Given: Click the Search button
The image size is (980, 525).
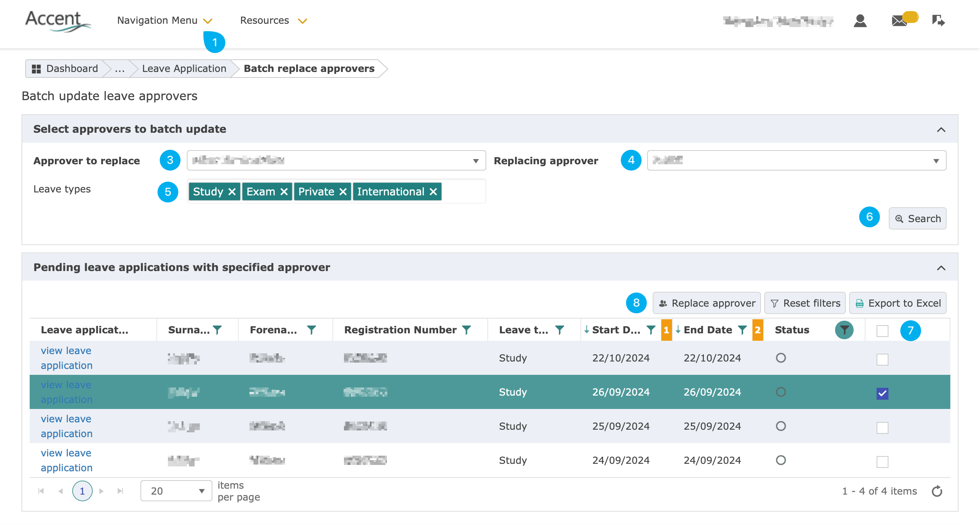Looking at the screenshot, I should [917, 219].
